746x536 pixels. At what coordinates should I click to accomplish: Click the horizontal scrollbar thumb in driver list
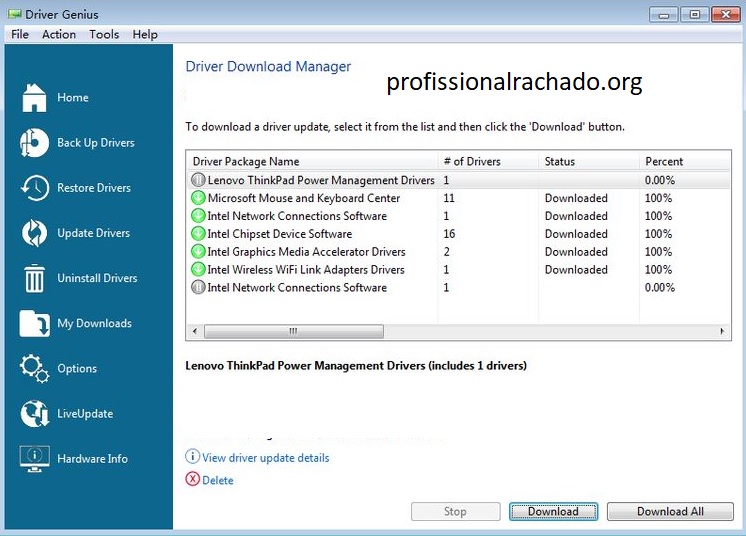coord(294,331)
